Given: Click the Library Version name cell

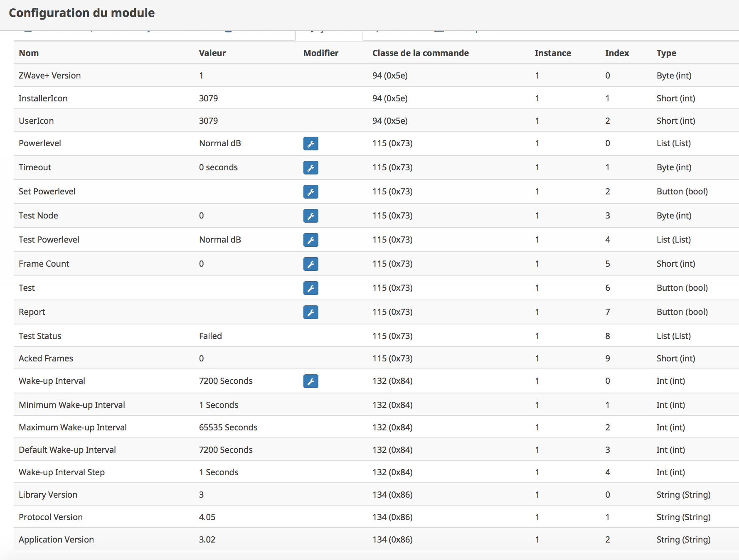Looking at the screenshot, I should pos(48,495).
